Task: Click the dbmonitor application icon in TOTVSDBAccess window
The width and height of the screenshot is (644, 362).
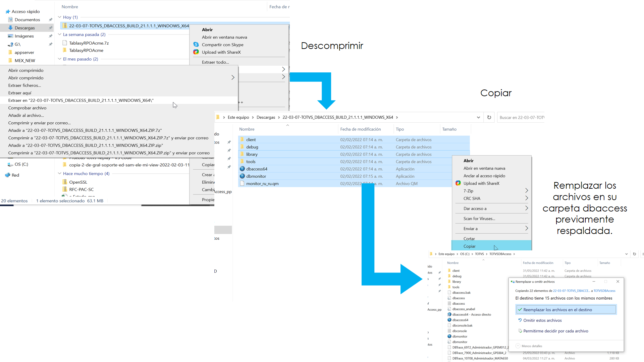Action: point(449,336)
